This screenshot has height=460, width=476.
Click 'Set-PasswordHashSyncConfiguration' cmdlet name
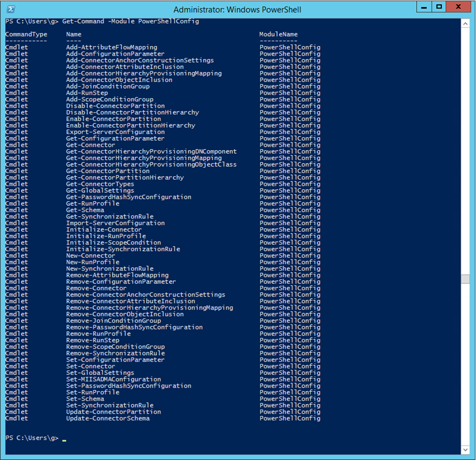[129, 386]
